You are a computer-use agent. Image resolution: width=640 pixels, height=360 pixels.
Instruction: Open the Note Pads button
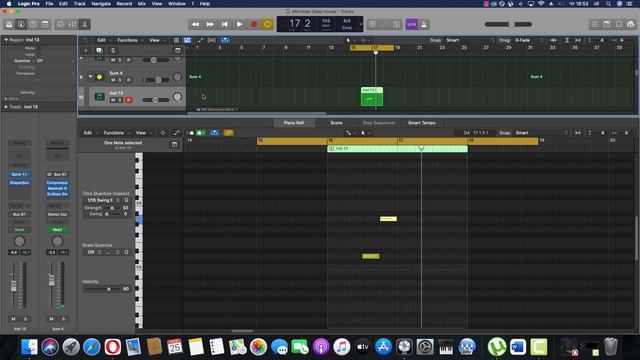607,24
